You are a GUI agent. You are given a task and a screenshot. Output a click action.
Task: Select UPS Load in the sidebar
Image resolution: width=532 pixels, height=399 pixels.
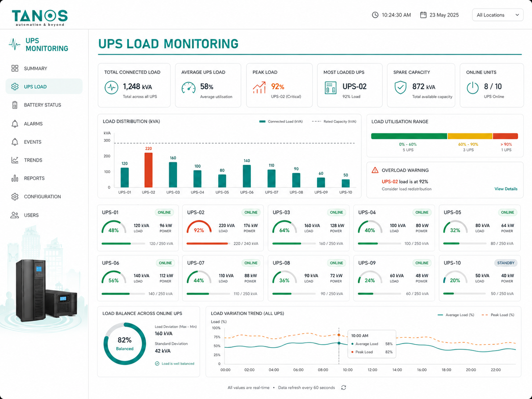click(44, 86)
